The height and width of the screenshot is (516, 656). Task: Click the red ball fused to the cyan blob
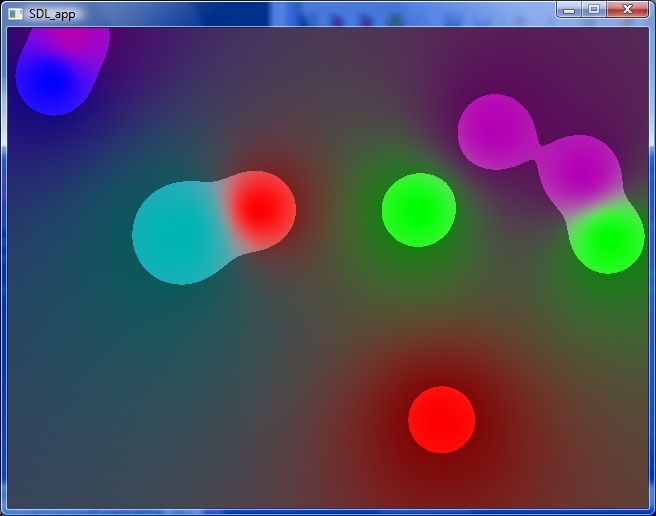259,209
